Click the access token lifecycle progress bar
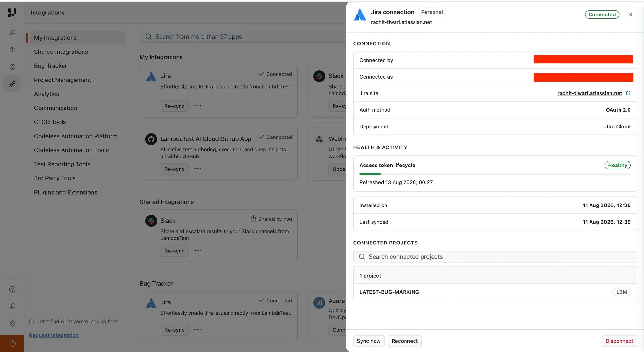 tap(495, 174)
